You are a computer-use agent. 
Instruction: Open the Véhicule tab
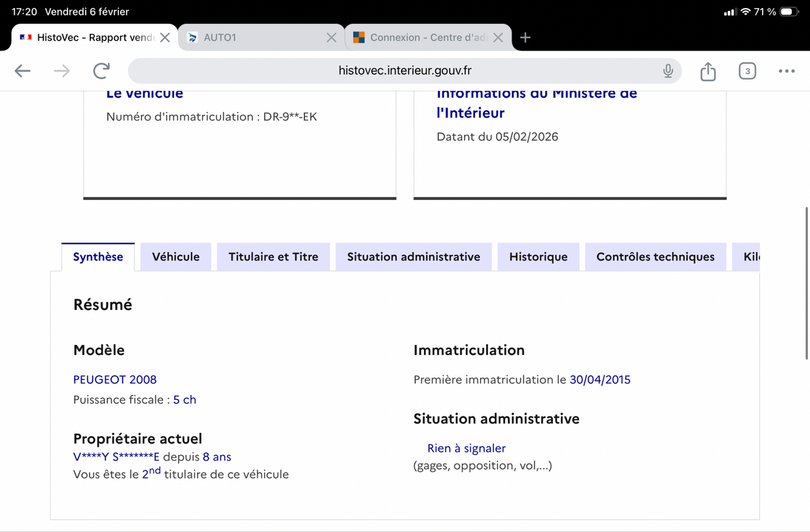coord(175,257)
